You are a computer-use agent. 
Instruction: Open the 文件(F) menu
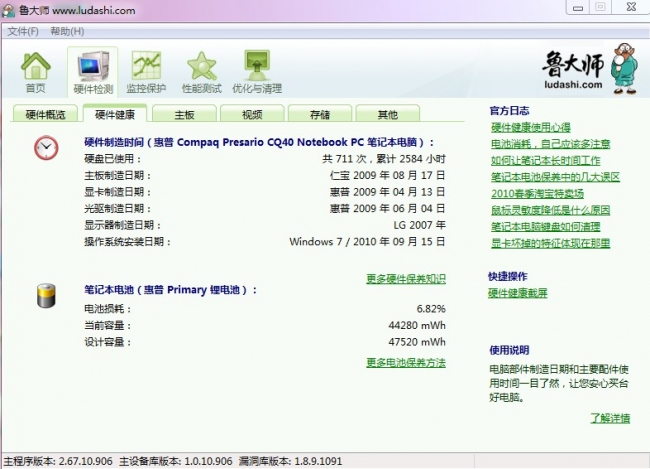pyautogui.click(x=23, y=31)
